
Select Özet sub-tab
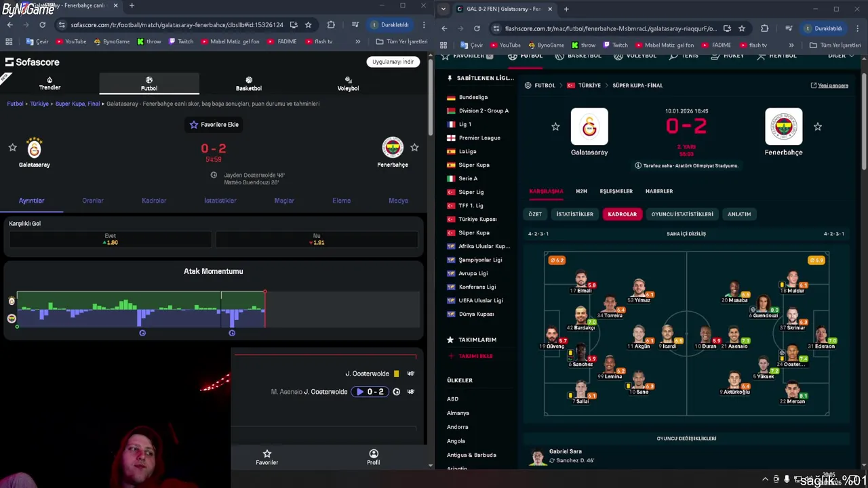[535, 214]
